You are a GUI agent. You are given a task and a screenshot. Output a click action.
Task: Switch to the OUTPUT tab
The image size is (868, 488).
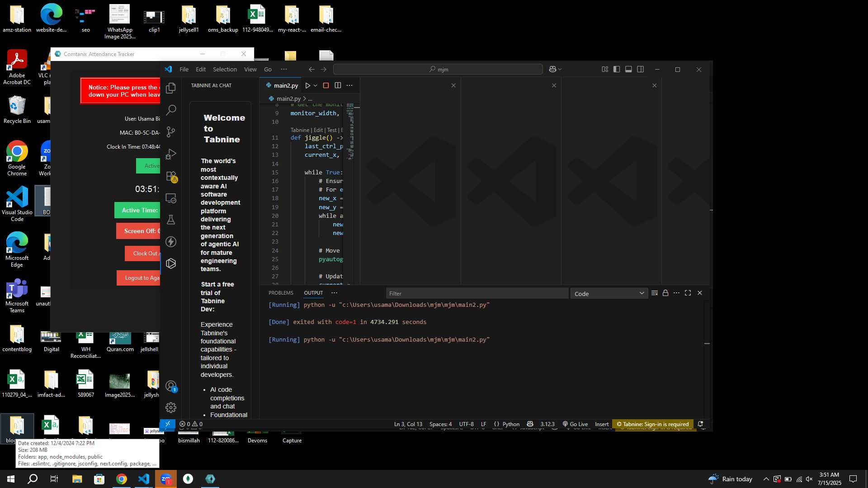tap(313, 293)
